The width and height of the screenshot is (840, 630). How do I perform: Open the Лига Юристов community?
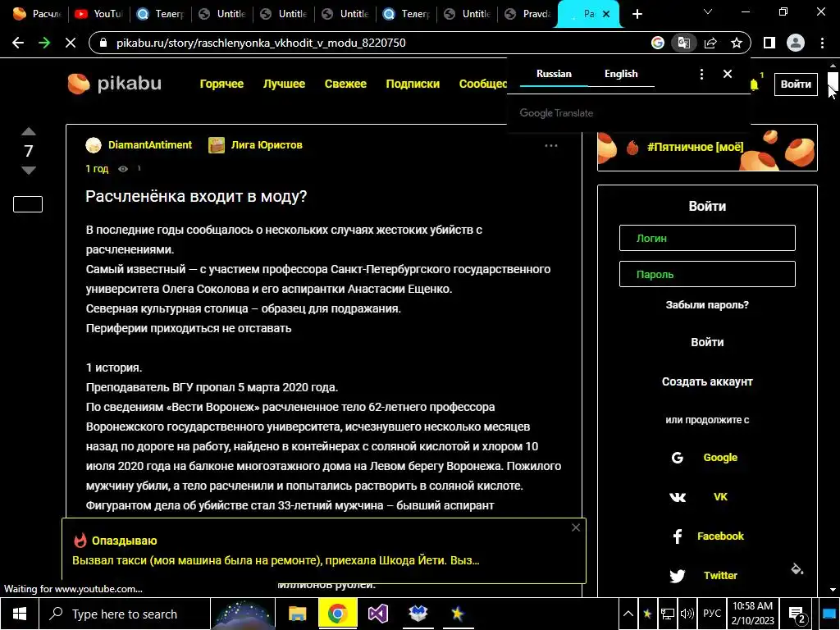point(267,144)
